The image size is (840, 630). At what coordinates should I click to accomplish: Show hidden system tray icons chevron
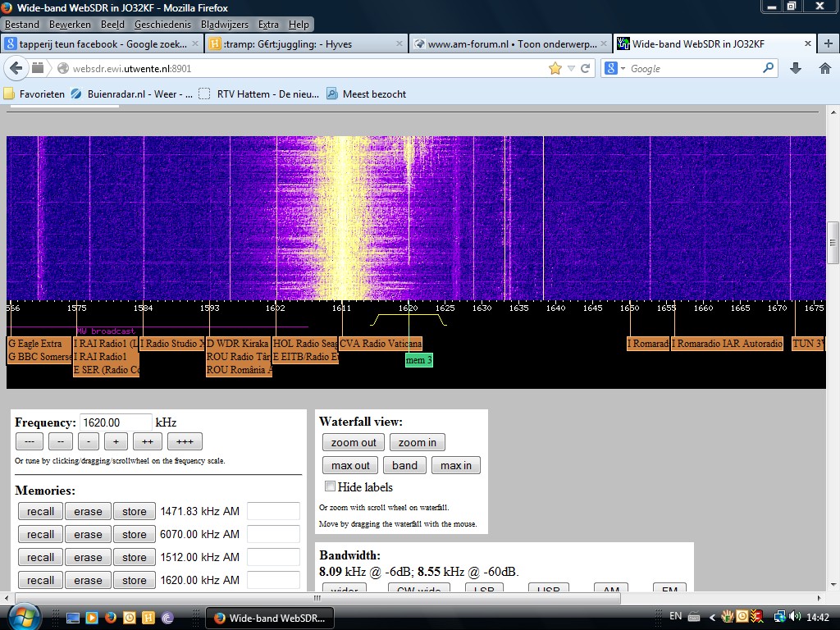coord(713,617)
